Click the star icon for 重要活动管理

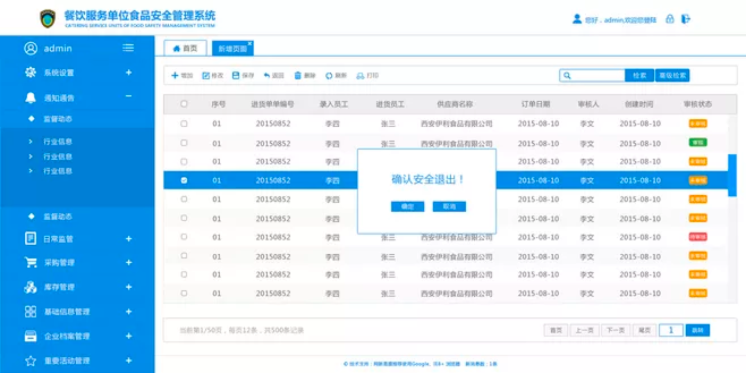tap(30, 361)
